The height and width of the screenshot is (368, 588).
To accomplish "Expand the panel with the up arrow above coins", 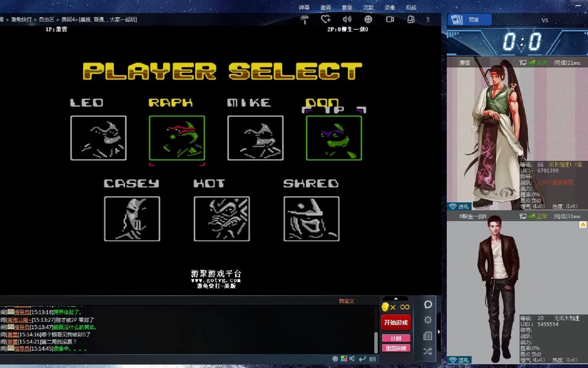I will (396, 298).
